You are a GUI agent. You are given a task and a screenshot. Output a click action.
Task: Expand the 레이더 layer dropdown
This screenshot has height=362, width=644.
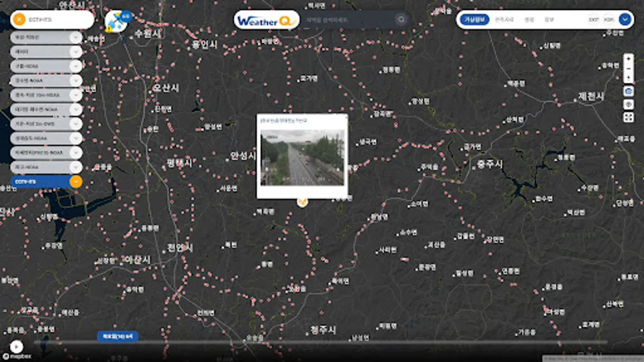(76, 52)
